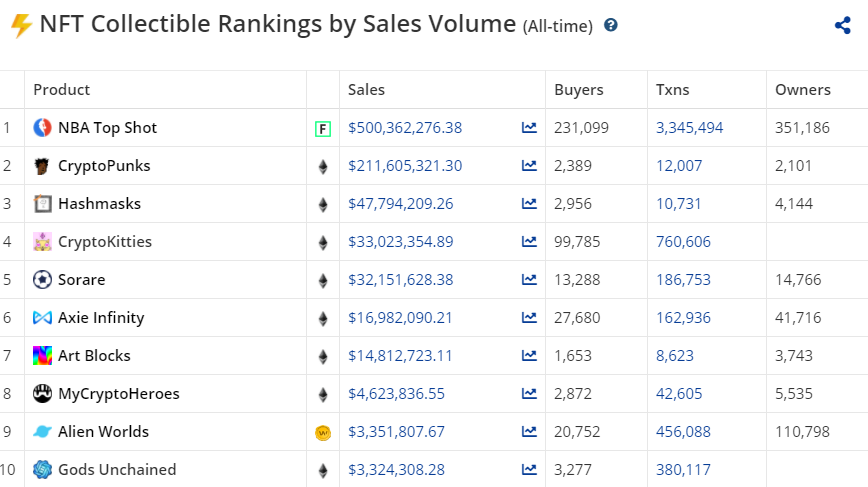Open CryptoKitties sales chart icon
This screenshot has width=868, height=487.
[x=529, y=242]
